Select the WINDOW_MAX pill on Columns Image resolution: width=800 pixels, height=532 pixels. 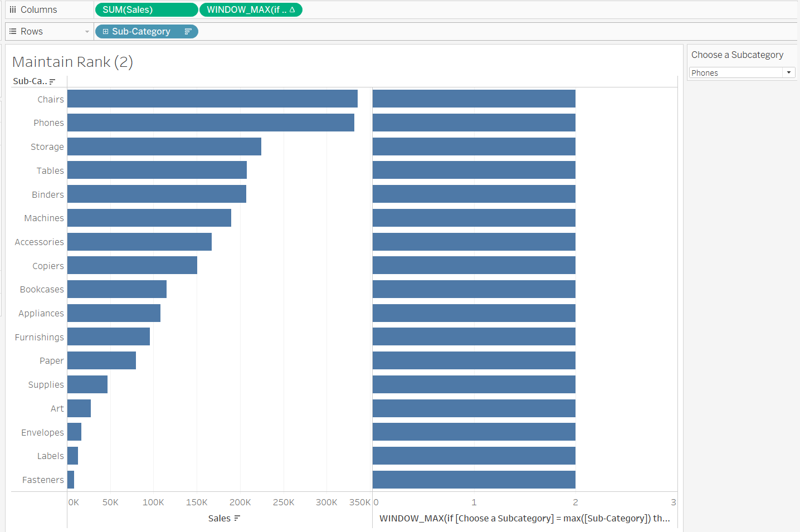[x=251, y=10]
